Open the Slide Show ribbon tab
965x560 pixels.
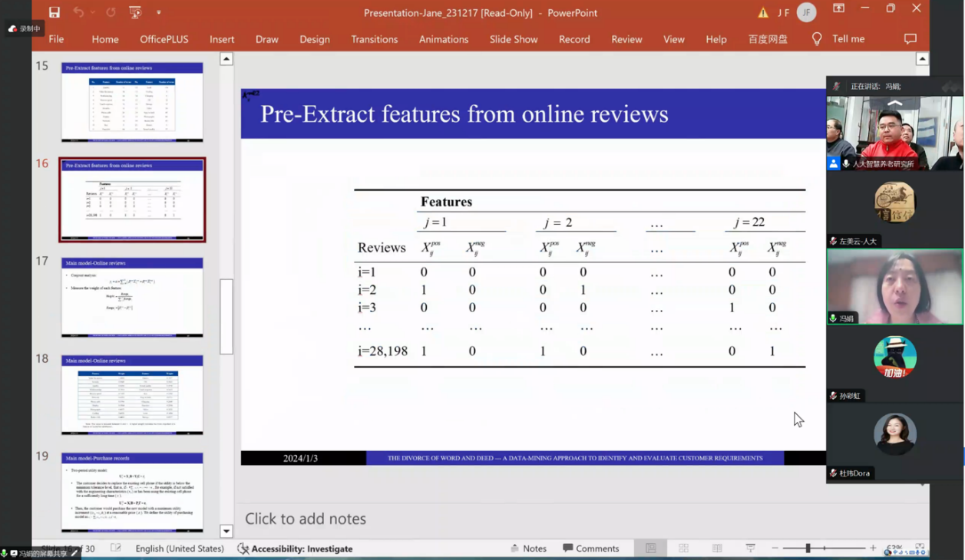[x=513, y=39]
